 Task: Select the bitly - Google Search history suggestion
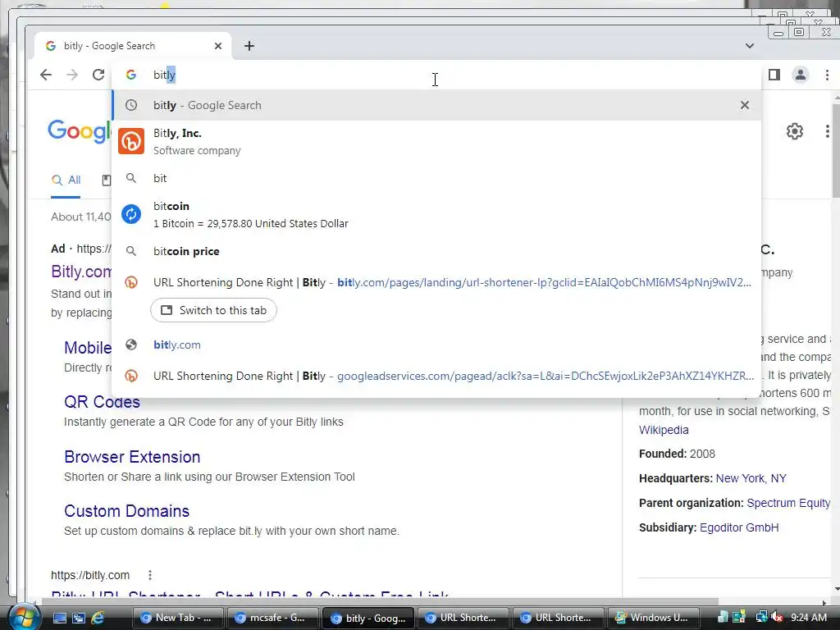click(x=436, y=105)
